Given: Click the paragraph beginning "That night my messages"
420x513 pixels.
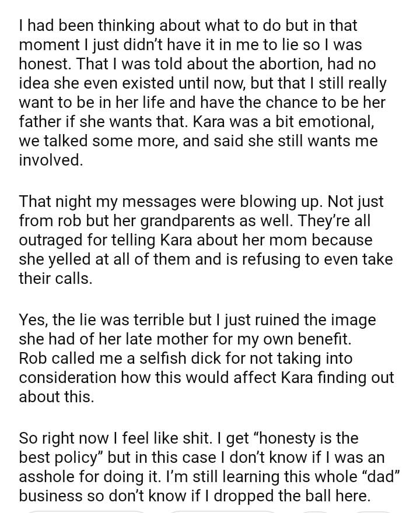Looking at the screenshot, I should (204, 240).
